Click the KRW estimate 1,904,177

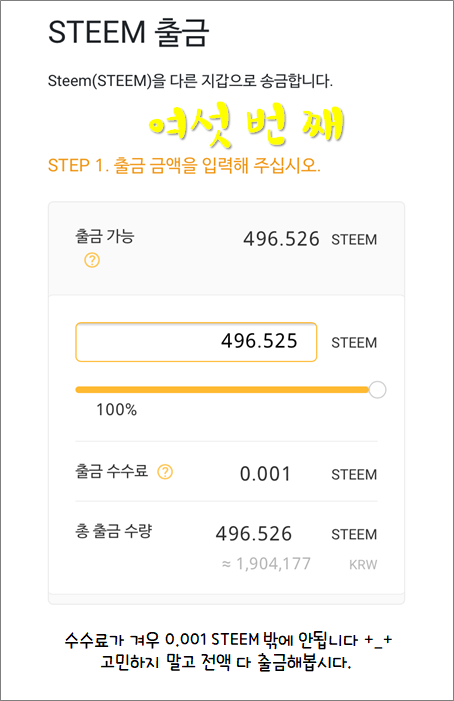click(266, 564)
